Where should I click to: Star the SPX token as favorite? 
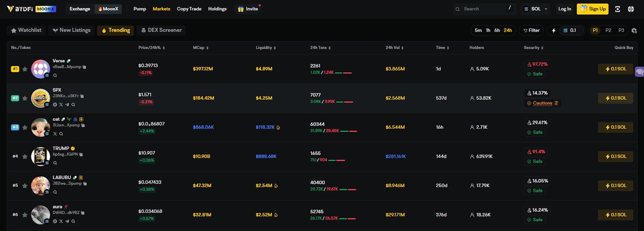pyautogui.click(x=25, y=98)
